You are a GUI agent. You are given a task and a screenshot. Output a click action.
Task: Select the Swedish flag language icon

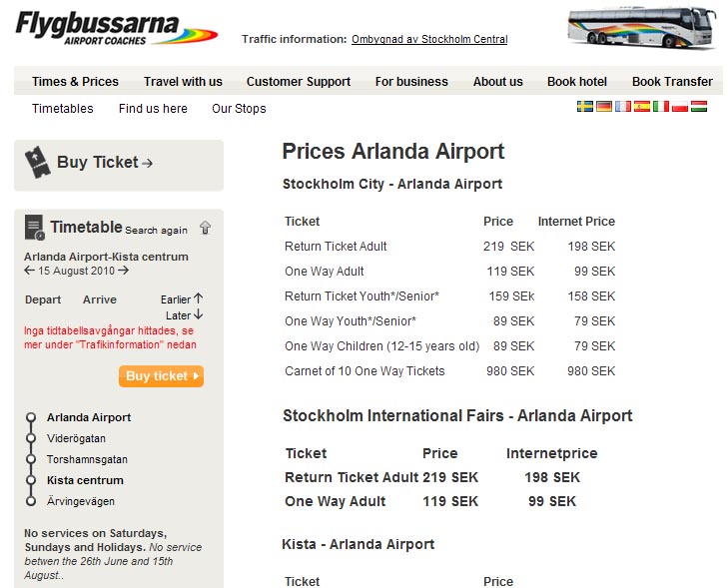584,106
